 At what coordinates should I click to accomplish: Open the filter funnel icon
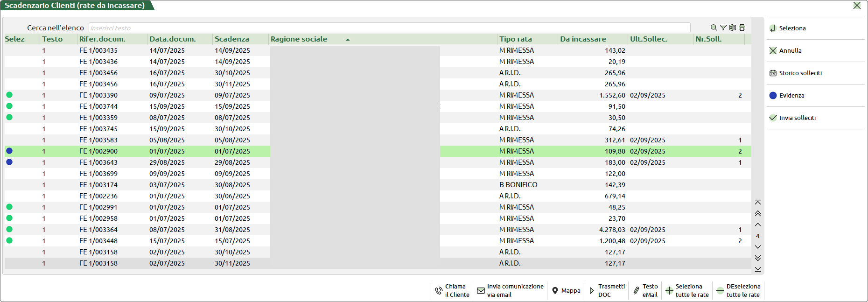pos(723,28)
